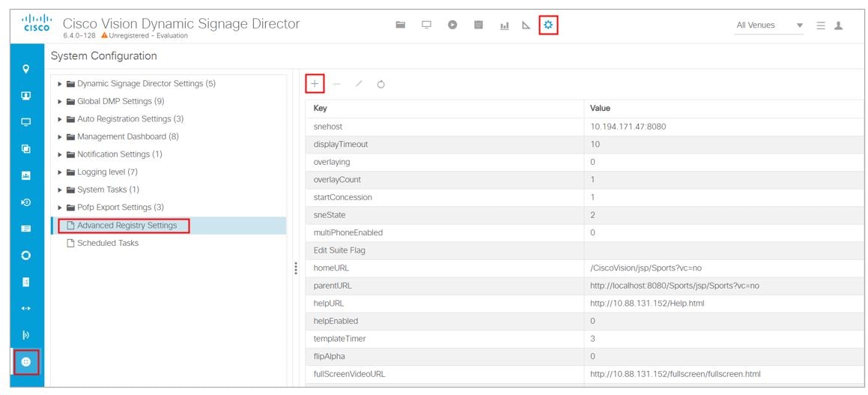Select Advanced Registry Settings in tree
This screenshot has height=395, width=868.
tap(127, 226)
